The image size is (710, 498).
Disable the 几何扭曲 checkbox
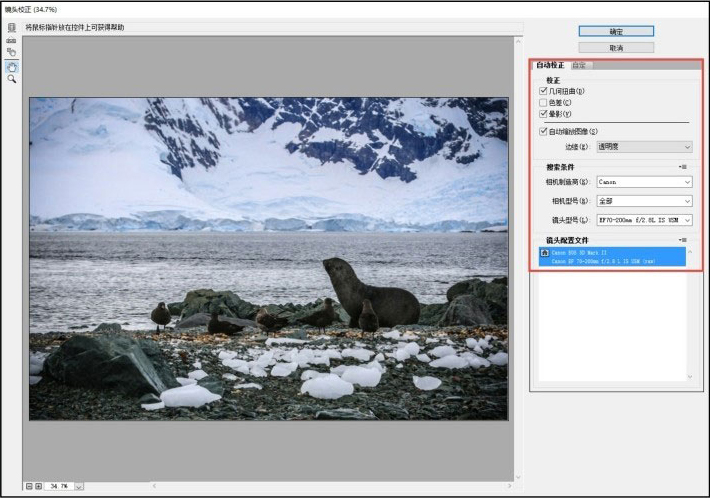544,91
